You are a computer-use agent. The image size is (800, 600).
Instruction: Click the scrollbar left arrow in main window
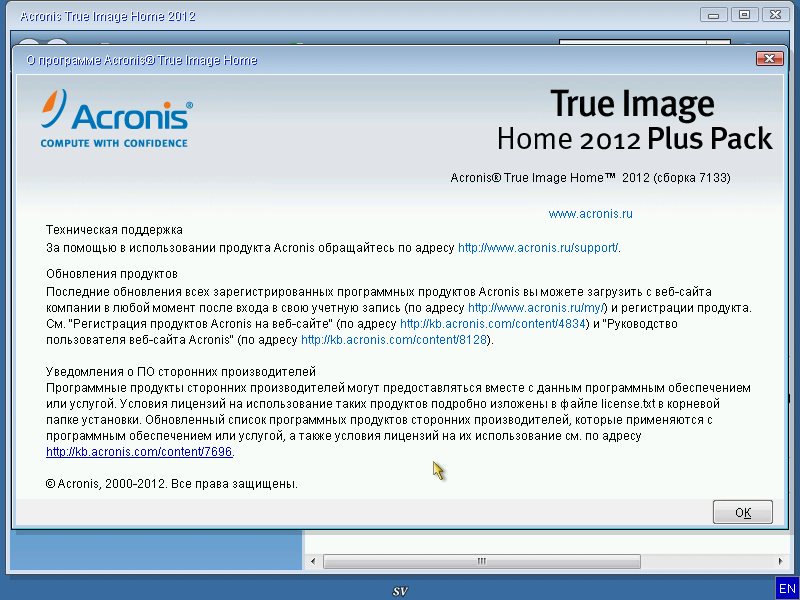pyautogui.click(x=313, y=561)
